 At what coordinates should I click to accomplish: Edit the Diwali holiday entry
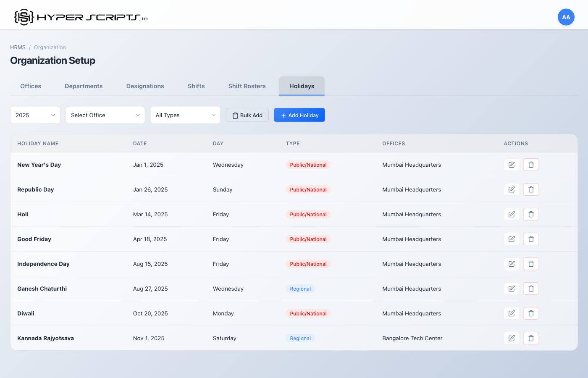[x=512, y=313]
